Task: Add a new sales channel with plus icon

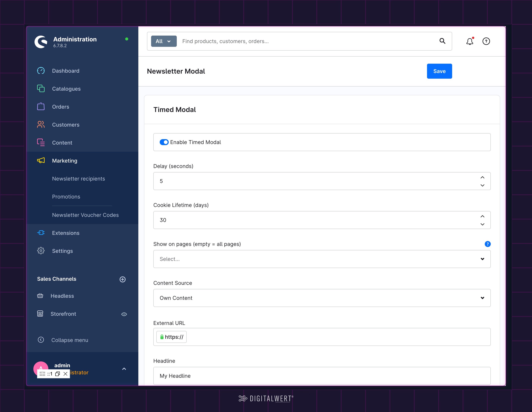Action: (123, 279)
